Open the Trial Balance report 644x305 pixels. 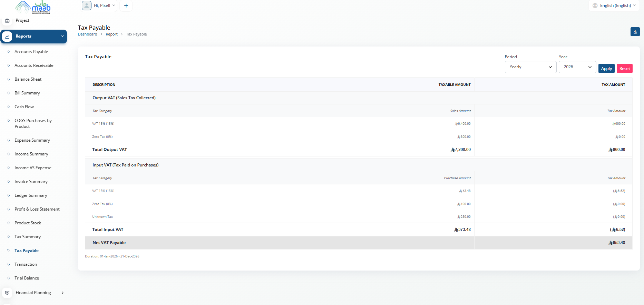27,278
